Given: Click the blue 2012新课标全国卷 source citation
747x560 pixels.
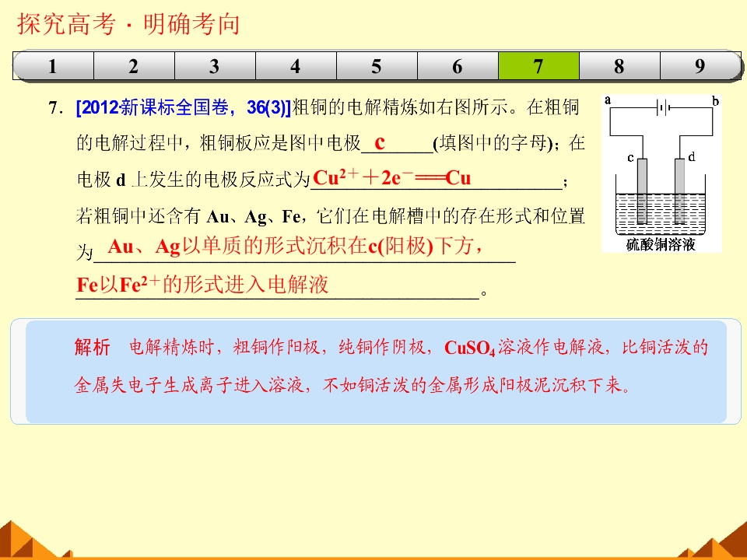Looking at the screenshot, I should click(x=184, y=107).
